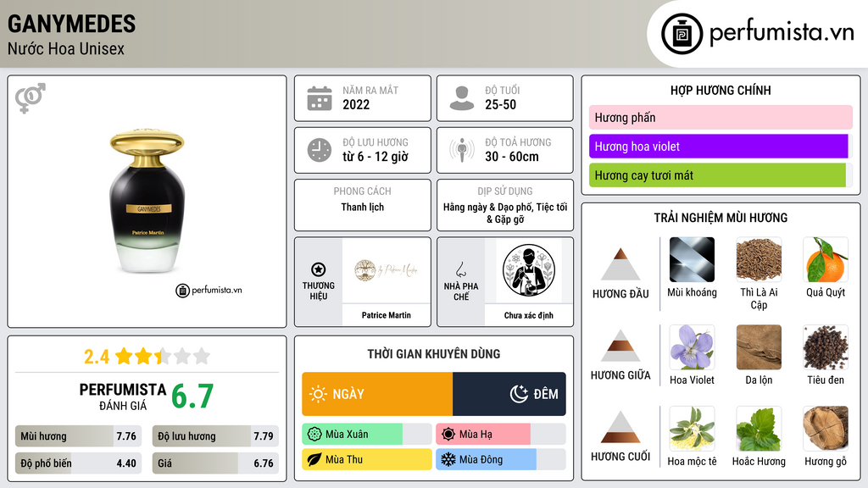
Task: Click the 2.4 star rating stars
Action: click(163, 357)
